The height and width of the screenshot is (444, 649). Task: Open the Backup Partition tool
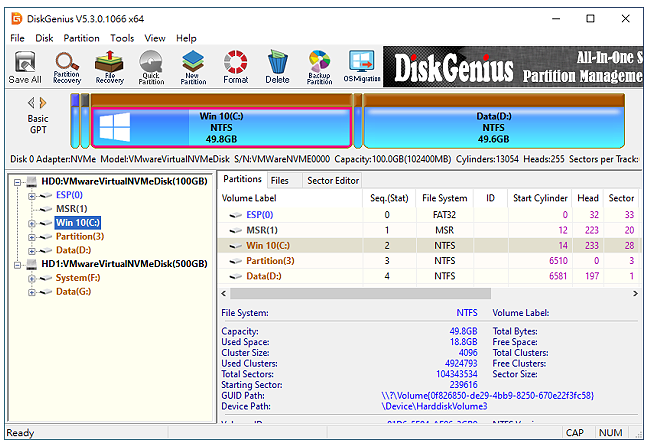(x=319, y=67)
